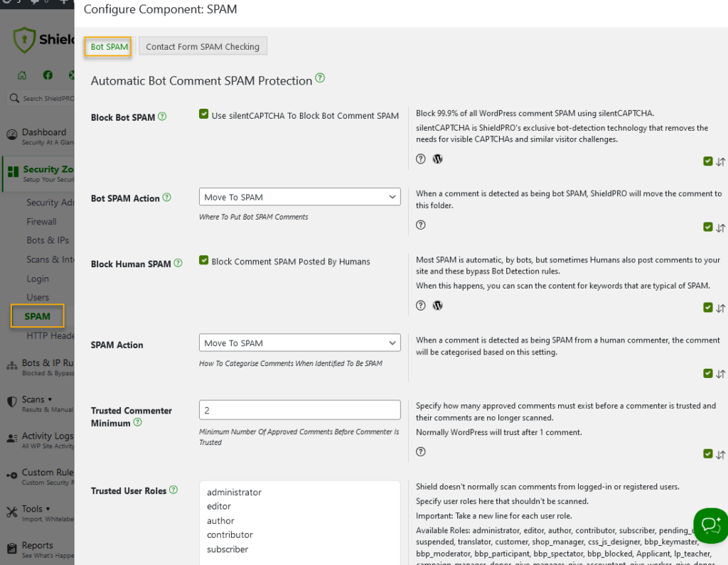This screenshot has width=728, height=565.
Task: Click the home icon at sidebar top
Action: pyautogui.click(x=22, y=74)
